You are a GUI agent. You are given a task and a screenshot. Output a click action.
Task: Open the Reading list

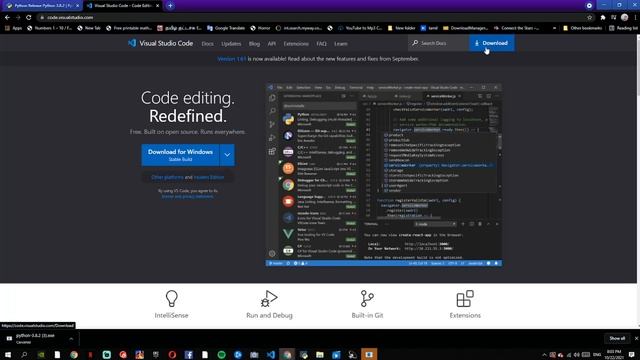[623, 28]
